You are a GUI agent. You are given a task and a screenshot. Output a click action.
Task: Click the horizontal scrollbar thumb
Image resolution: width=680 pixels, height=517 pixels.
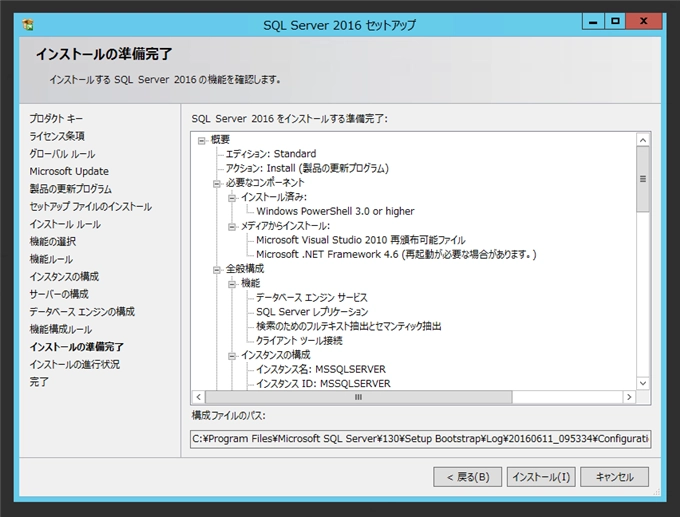pos(359,397)
